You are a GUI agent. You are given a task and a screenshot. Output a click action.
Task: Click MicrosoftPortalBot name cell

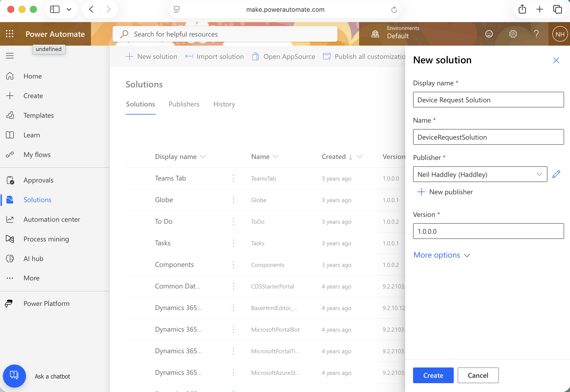(x=275, y=330)
